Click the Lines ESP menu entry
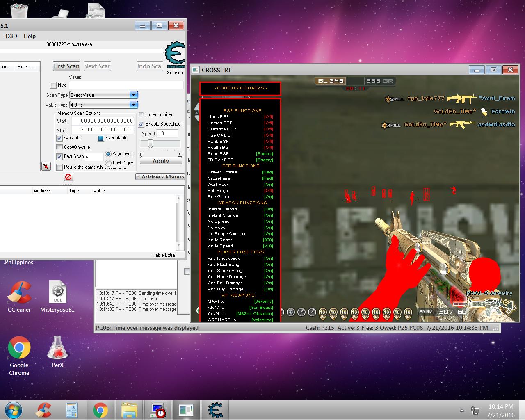Image resolution: width=525 pixels, height=420 pixels. [x=240, y=117]
